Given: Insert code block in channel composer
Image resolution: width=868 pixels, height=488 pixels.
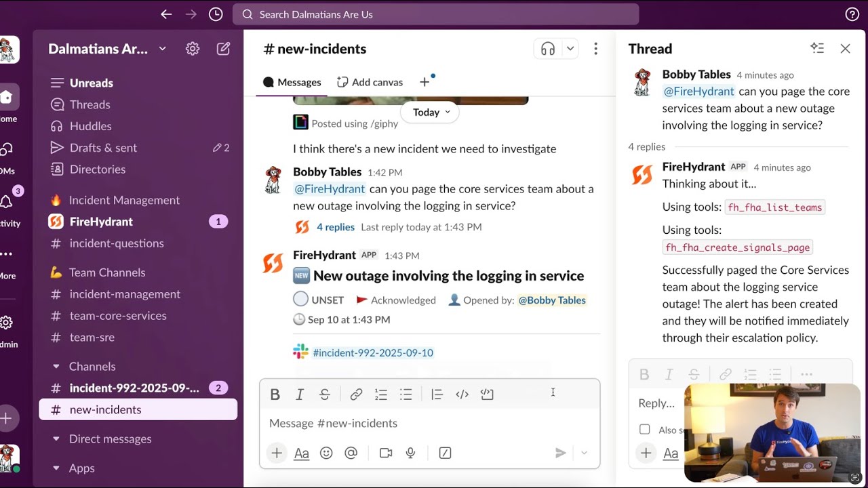Looking at the screenshot, I should [x=487, y=394].
